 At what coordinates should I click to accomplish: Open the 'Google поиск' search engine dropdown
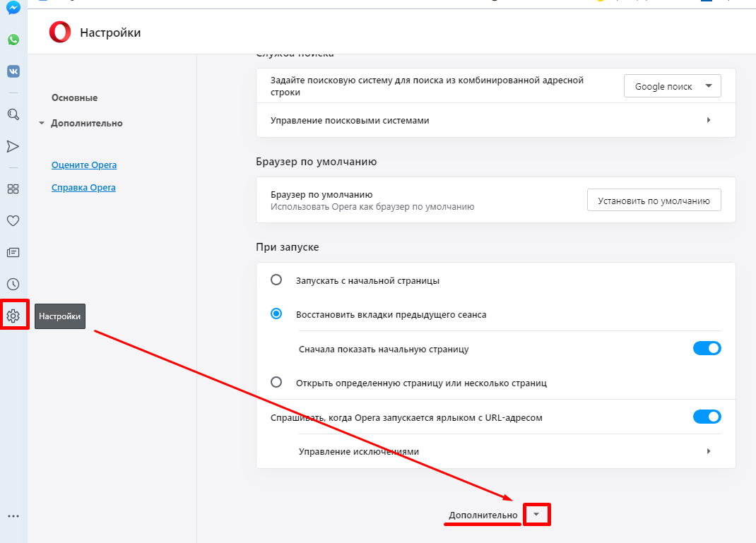click(x=672, y=85)
